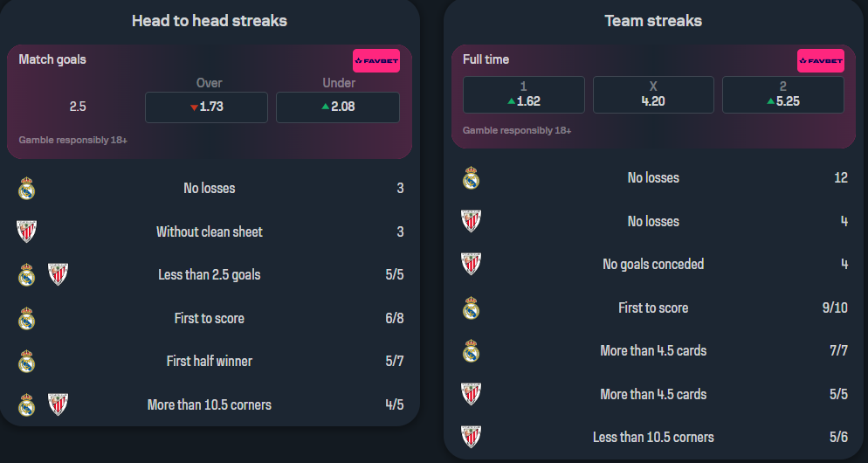868x463 pixels.
Task: Select the Under 2.08 odds button
Action: (337, 107)
